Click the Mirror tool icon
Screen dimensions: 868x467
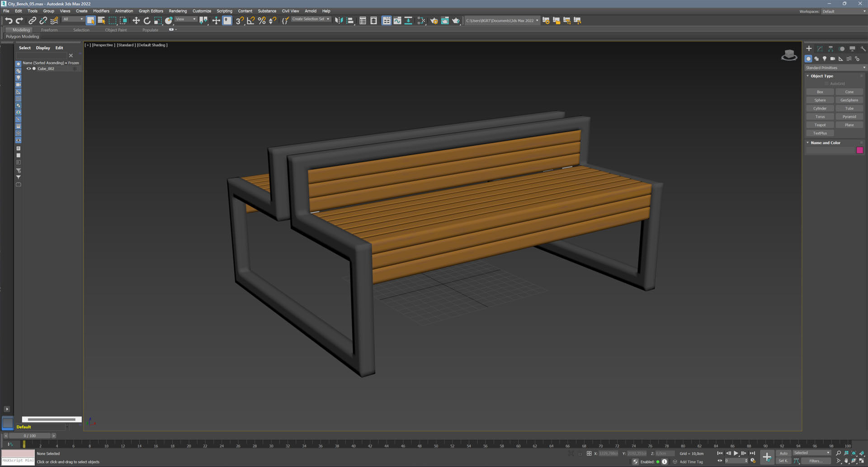pos(339,20)
